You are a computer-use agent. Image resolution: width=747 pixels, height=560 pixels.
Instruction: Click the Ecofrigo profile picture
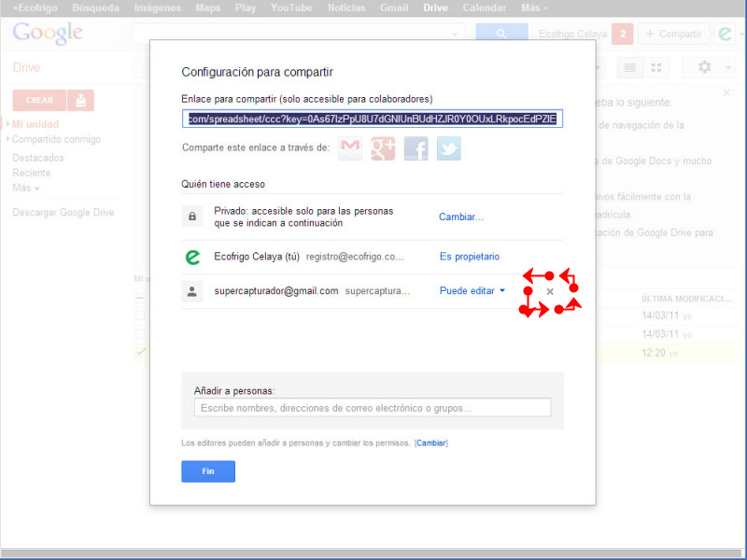coord(725,34)
